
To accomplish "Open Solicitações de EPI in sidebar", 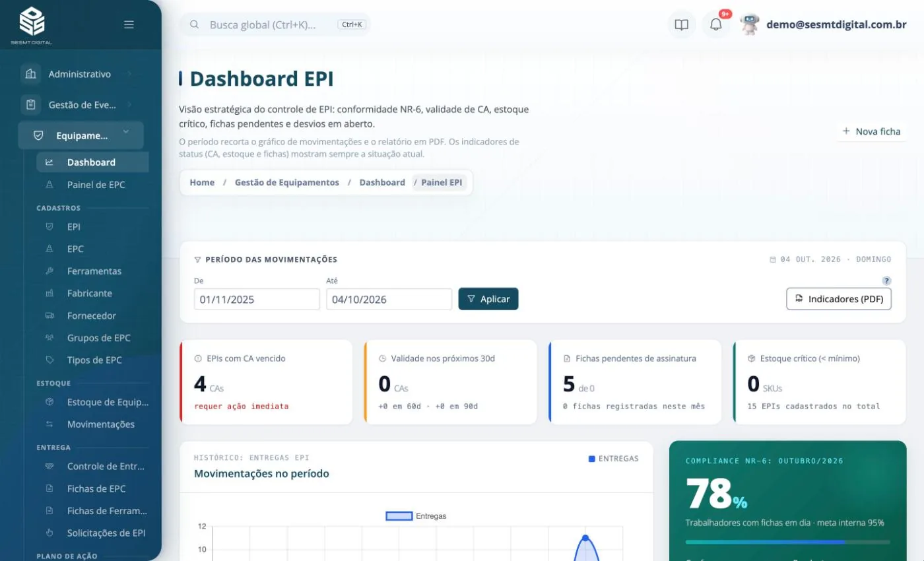I will click(92, 533).
